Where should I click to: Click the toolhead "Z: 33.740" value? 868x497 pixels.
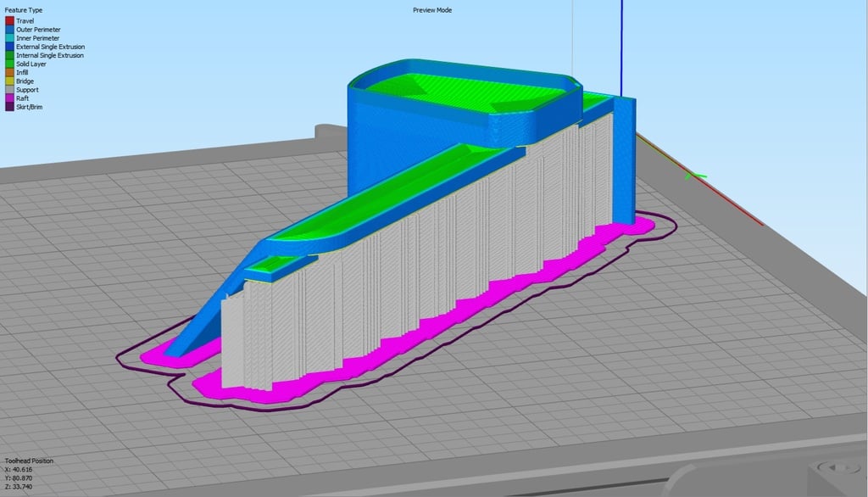[x=19, y=487]
